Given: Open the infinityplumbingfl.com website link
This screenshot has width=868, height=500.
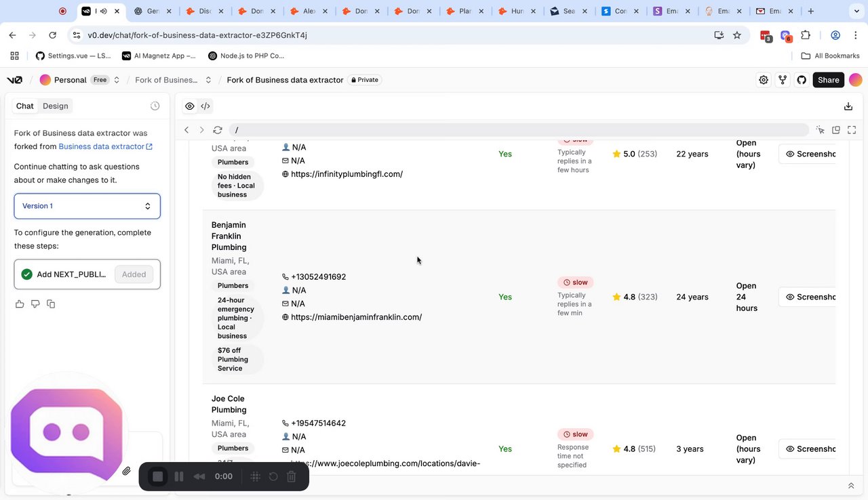Looking at the screenshot, I should coord(347,174).
